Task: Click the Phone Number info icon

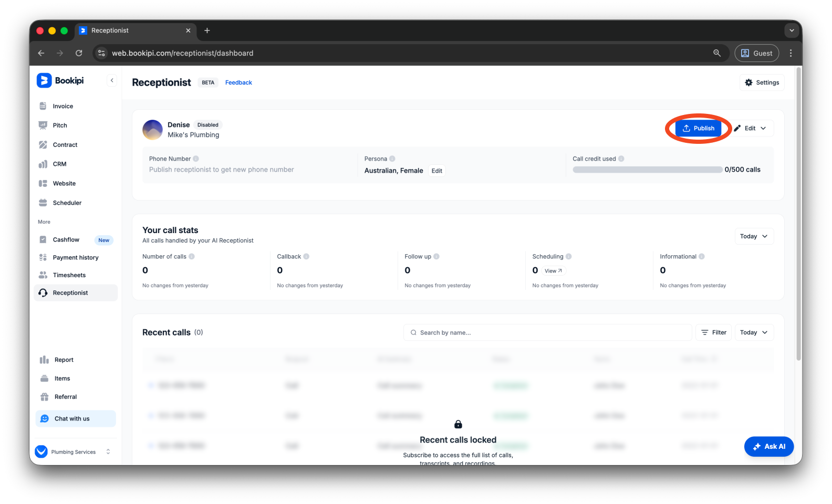Action: (196, 159)
